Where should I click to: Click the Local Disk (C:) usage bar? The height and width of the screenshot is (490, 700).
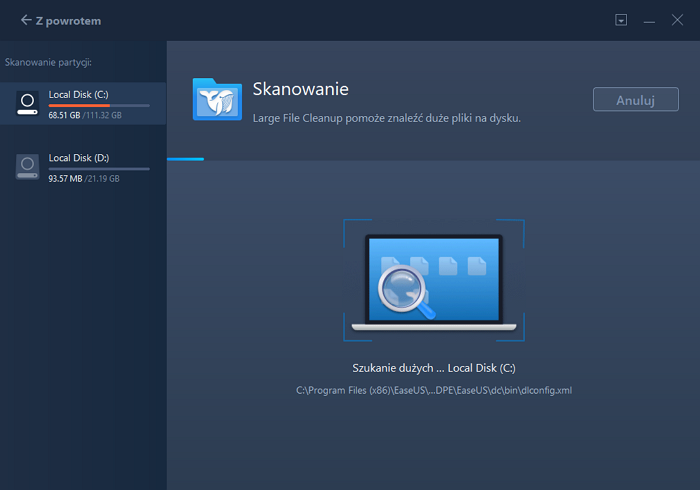[x=99, y=106]
